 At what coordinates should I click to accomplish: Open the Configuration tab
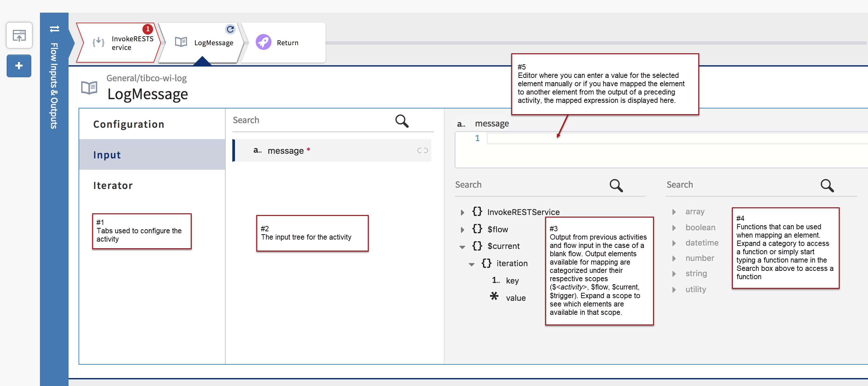point(129,124)
